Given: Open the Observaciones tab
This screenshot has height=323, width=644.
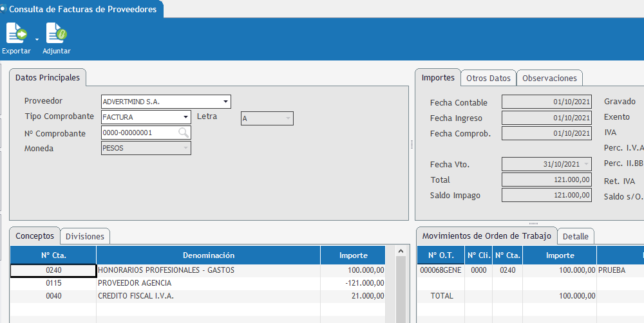Looking at the screenshot, I should point(549,78).
